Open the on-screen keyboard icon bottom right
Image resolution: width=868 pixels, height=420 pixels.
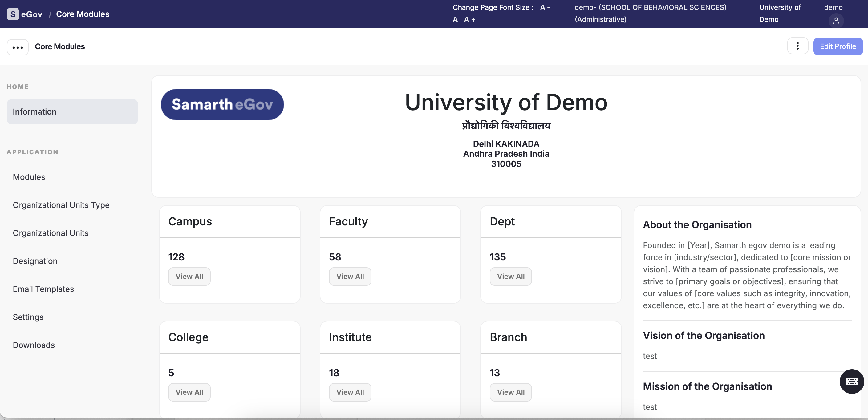[x=851, y=381]
